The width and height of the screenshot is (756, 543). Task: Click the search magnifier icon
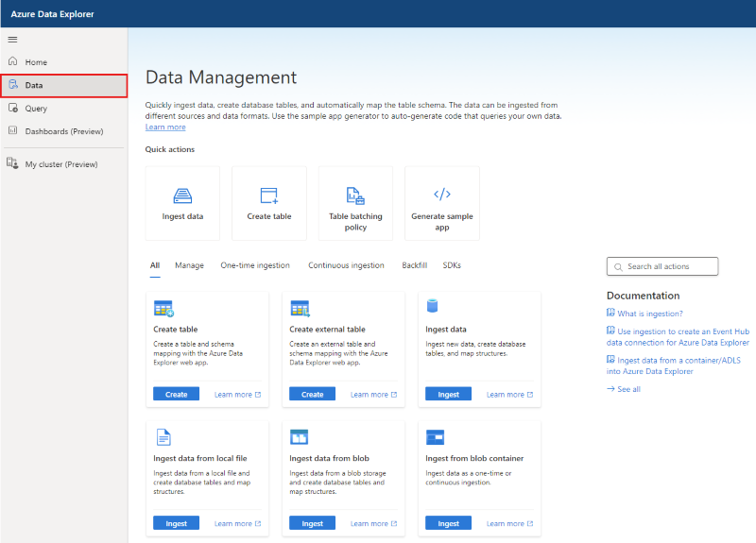tap(618, 266)
